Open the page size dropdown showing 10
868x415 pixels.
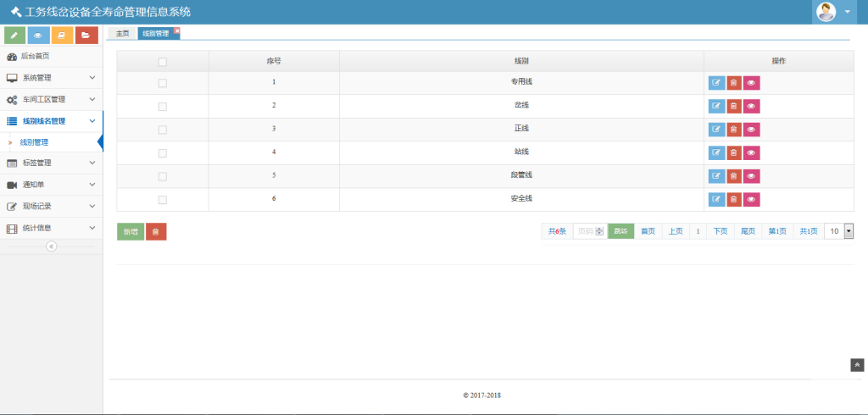pyautogui.click(x=838, y=231)
